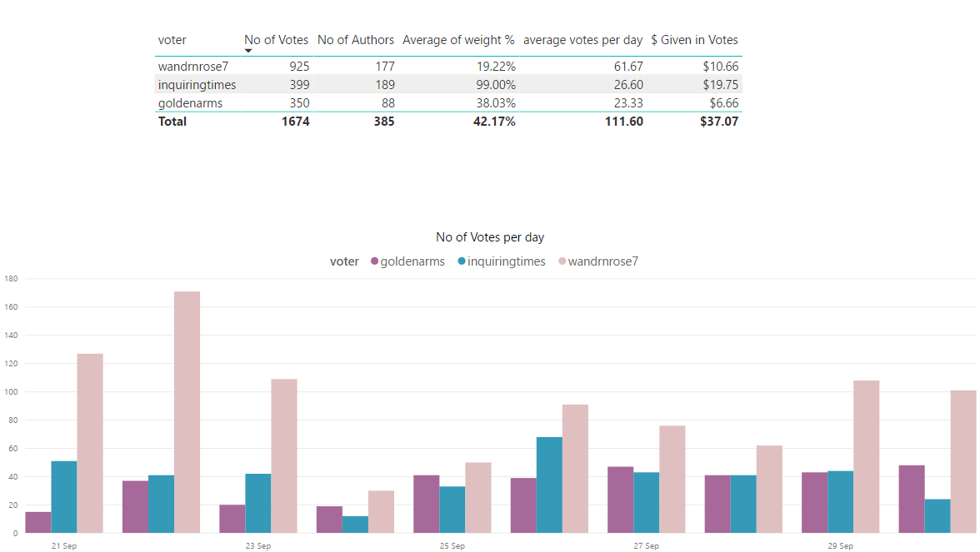
Task: Select the inquiringtimes table row
Action: [197, 85]
